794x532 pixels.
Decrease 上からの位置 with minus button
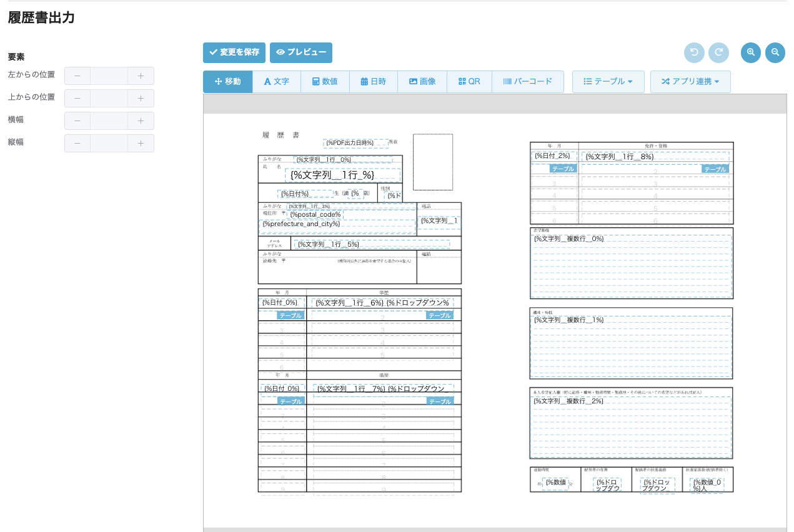click(77, 99)
